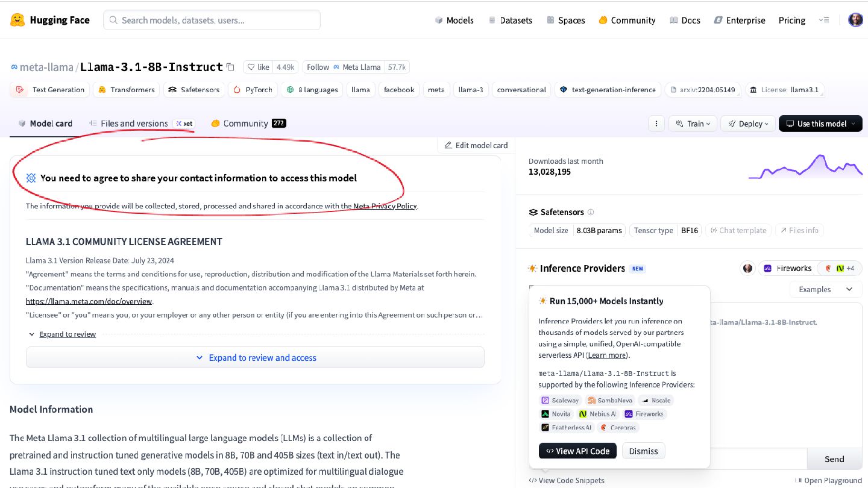
Task: Open the llama.meta.com/doc/overview link
Action: [89, 301]
